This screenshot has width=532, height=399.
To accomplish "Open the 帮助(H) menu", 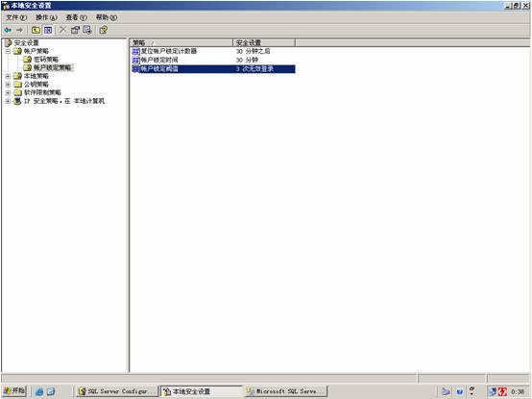I will [x=107, y=17].
